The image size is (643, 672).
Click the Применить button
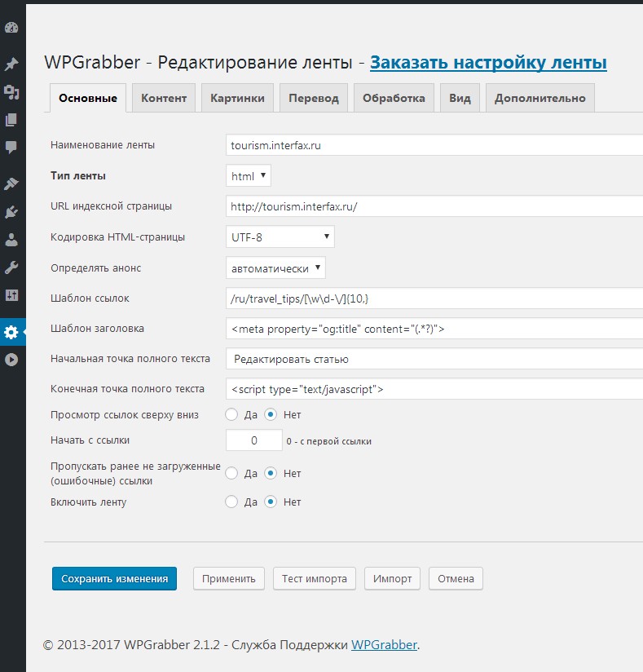(229, 578)
